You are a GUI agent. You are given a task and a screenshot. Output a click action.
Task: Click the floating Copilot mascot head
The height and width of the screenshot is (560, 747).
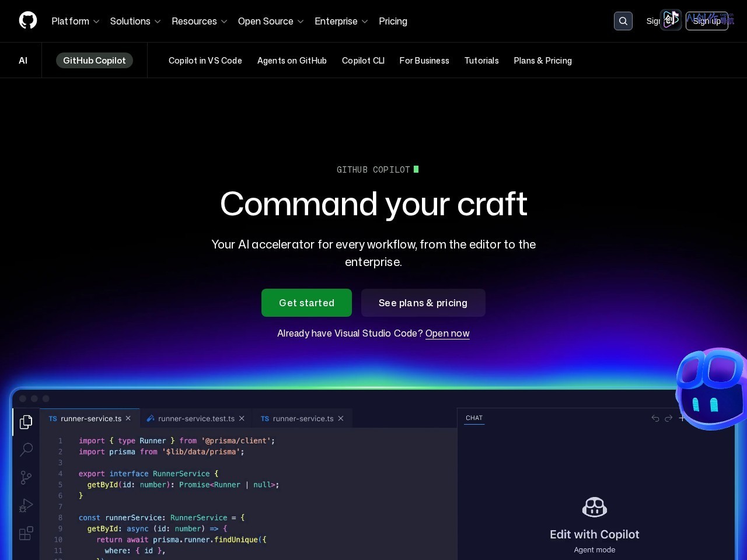click(712, 388)
